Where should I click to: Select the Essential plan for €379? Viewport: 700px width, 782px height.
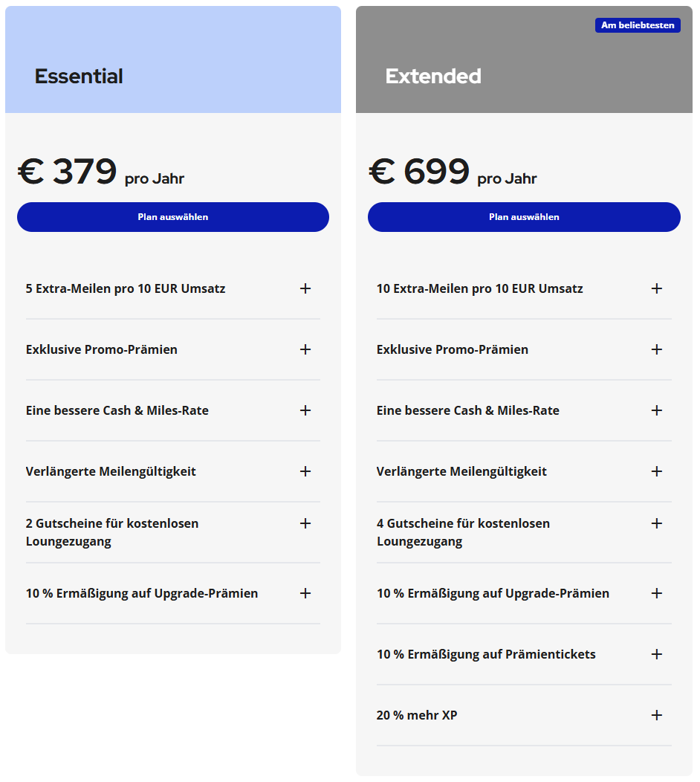point(172,217)
